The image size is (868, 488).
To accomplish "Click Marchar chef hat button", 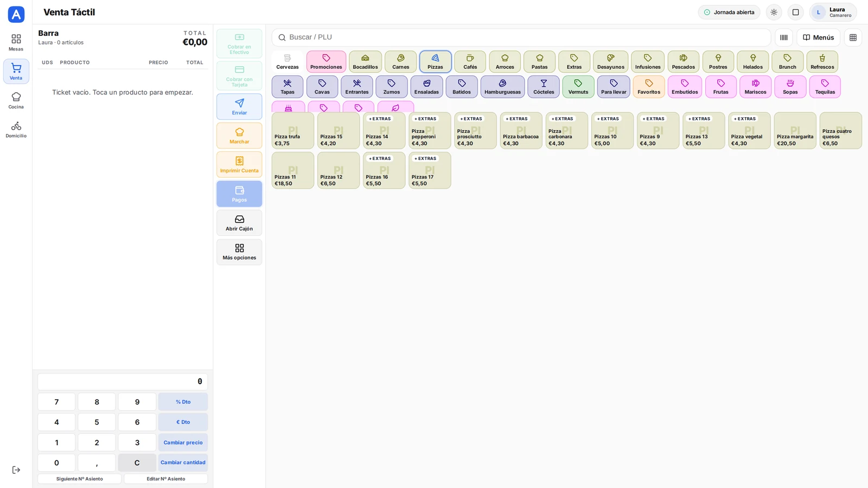I will (x=239, y=136).
